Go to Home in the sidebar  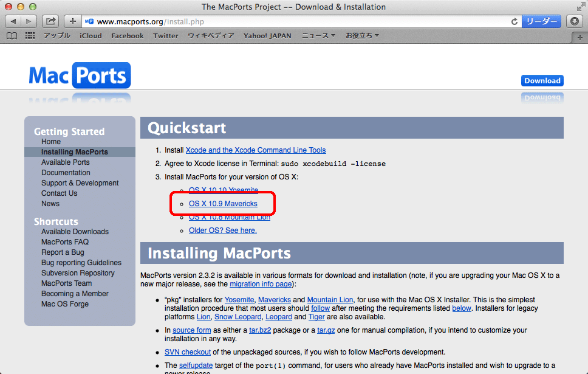pos(51,142)
